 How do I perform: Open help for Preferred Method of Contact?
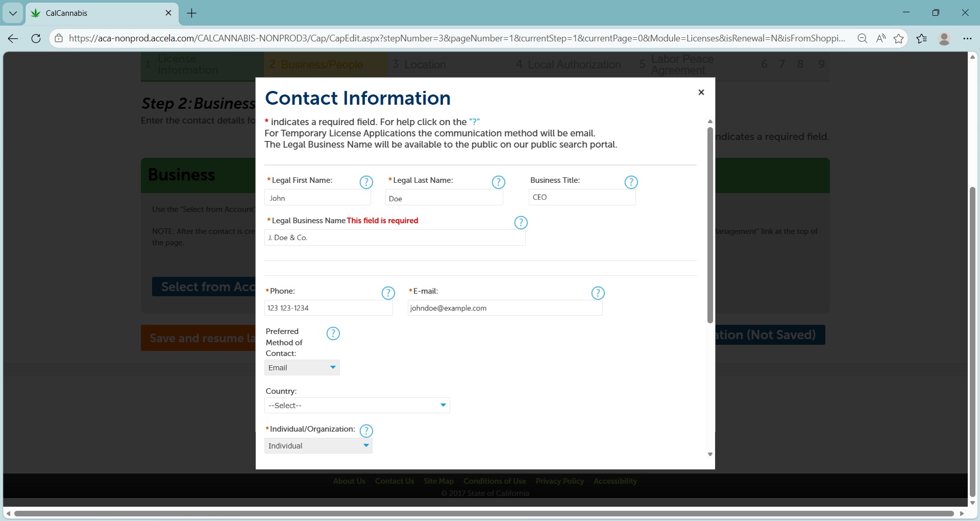pos(333,334)
